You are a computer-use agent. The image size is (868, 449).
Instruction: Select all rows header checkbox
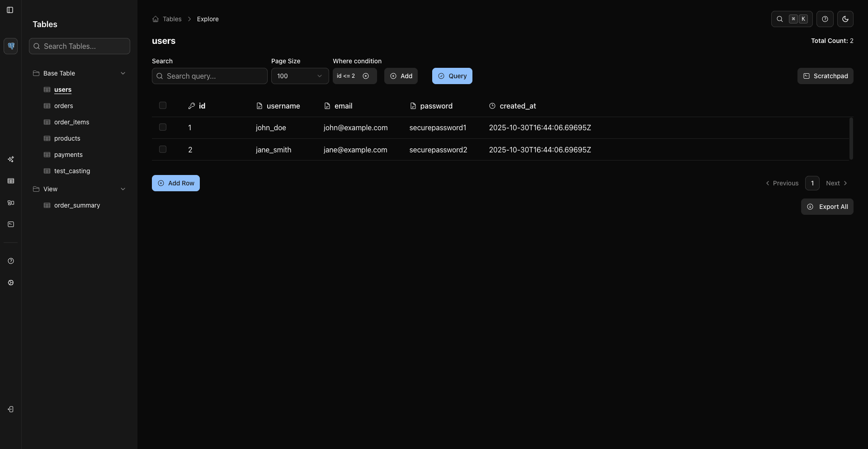point(163,105)
